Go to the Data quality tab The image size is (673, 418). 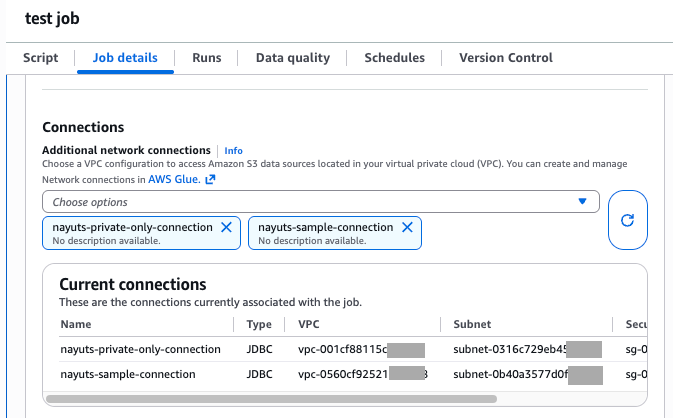pos(293,58)
